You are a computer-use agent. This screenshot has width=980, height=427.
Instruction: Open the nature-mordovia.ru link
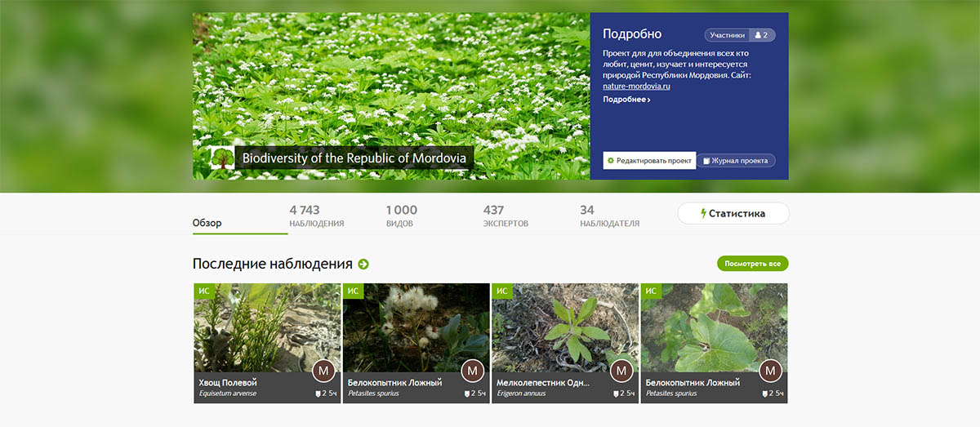[636, 86]
